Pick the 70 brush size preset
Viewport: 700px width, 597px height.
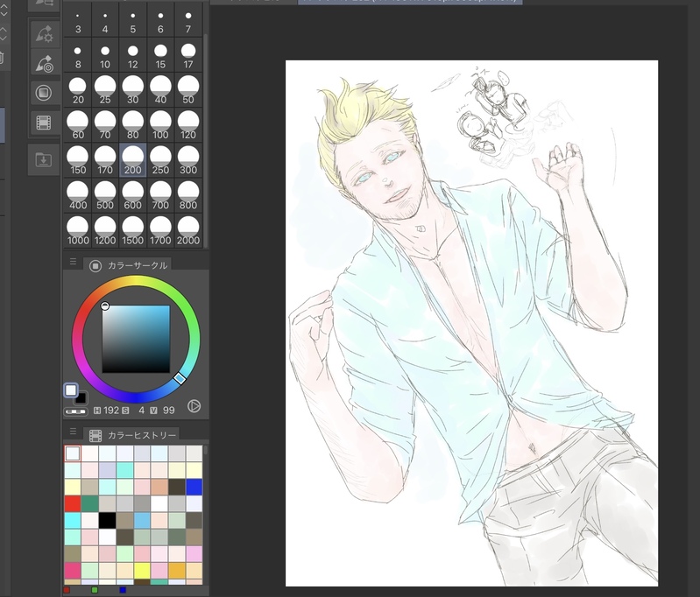pyautogui.click(x=105, y=125)
